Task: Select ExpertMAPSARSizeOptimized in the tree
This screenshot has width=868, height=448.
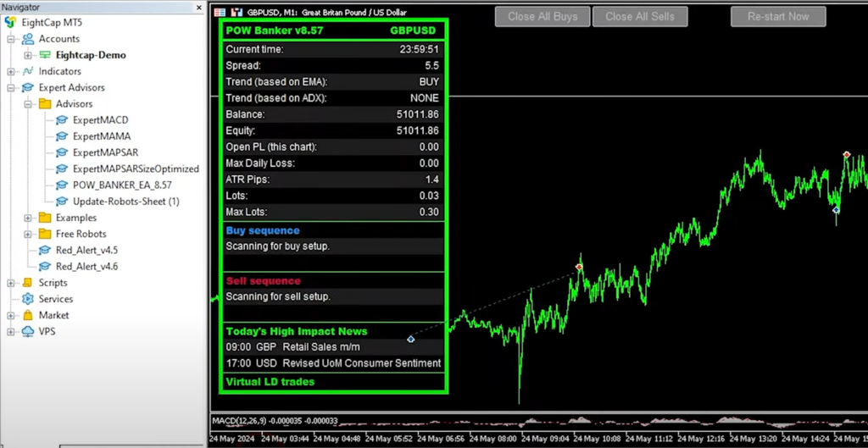Action: (x=136, y=169)
